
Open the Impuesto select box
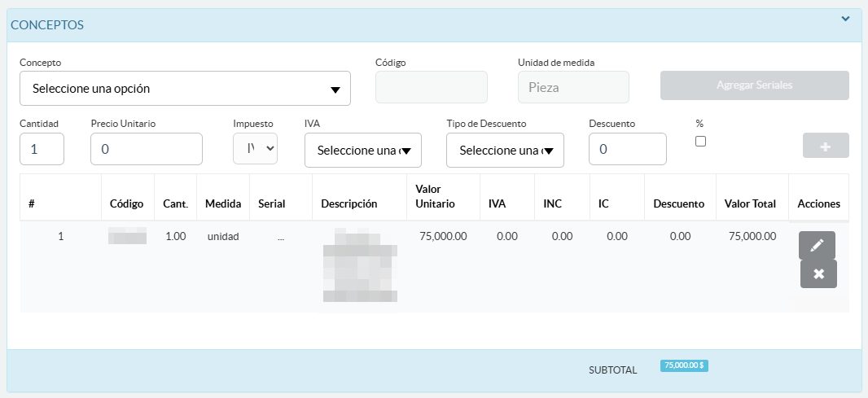pyautogui.click(x=255, y=149)
